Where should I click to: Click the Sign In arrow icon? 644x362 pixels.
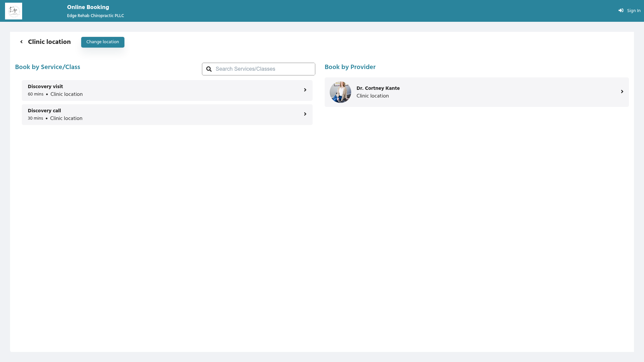(x=621, y=11)
